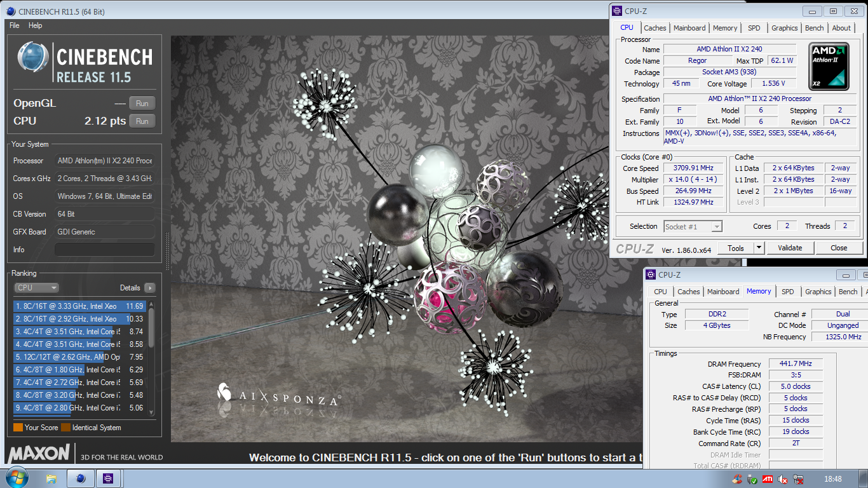The image size is (868, 488).
Task: Open the Windows Start orb
Action: click(16, 478)
